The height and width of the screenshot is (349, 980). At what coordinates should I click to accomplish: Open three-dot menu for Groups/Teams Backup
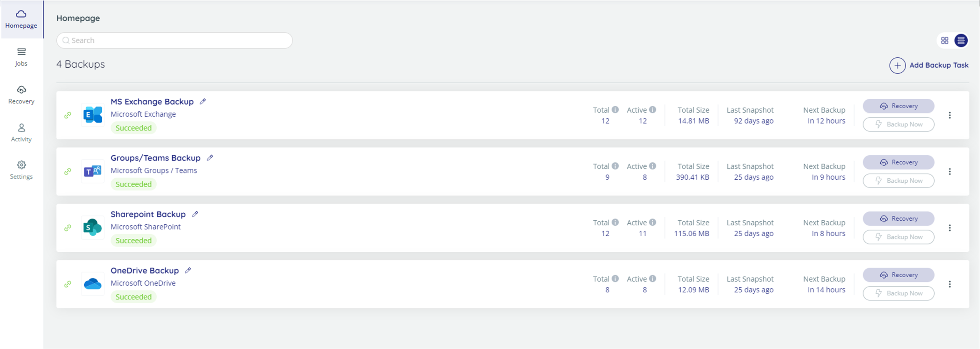pyautogui.click(x=950, y=171)
